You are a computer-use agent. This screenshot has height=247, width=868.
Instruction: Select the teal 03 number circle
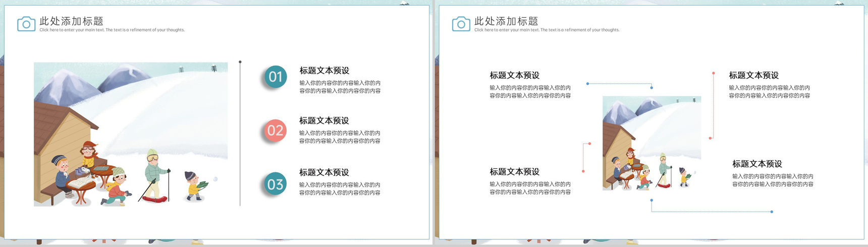click(276, 184)
